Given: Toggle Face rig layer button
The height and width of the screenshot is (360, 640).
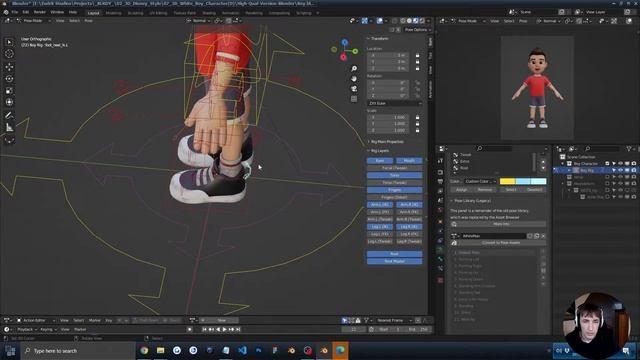Looking at the screenshot, I should (x=380, y=160).
